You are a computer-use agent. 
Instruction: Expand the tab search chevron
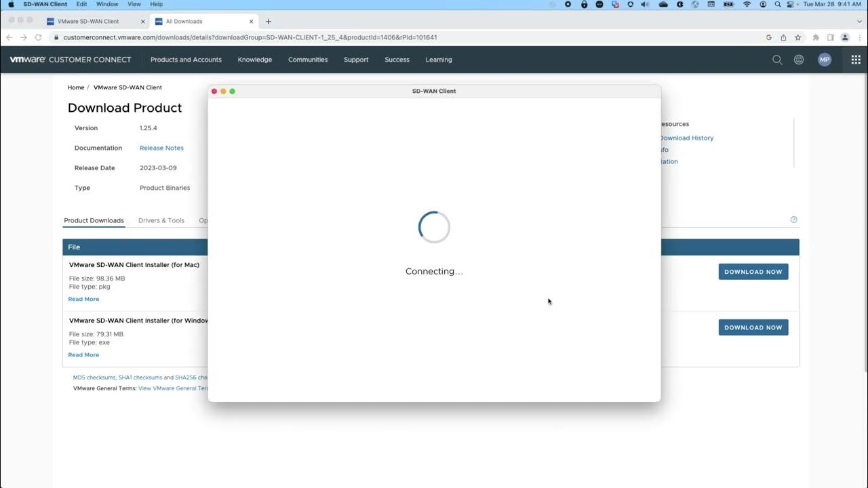pos(859,22)
